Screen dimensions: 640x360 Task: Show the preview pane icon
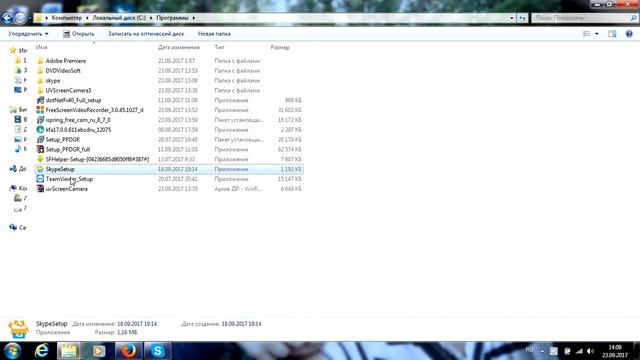(x=612, y=34)
